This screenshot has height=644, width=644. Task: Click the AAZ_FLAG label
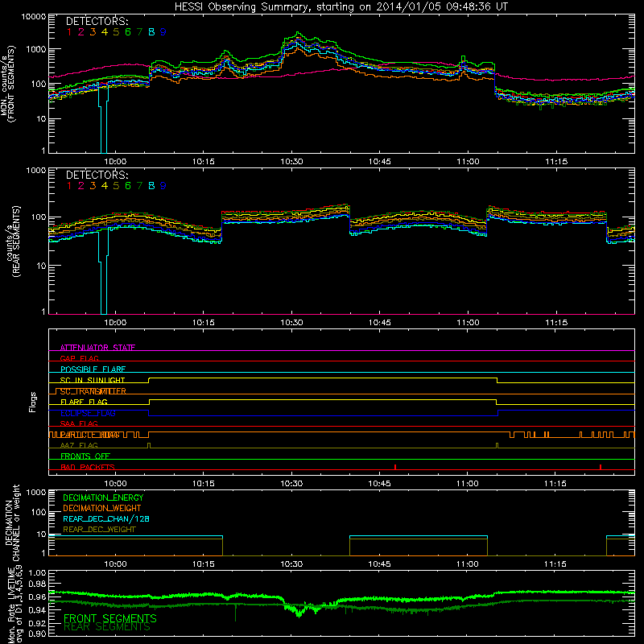point(79,445)
